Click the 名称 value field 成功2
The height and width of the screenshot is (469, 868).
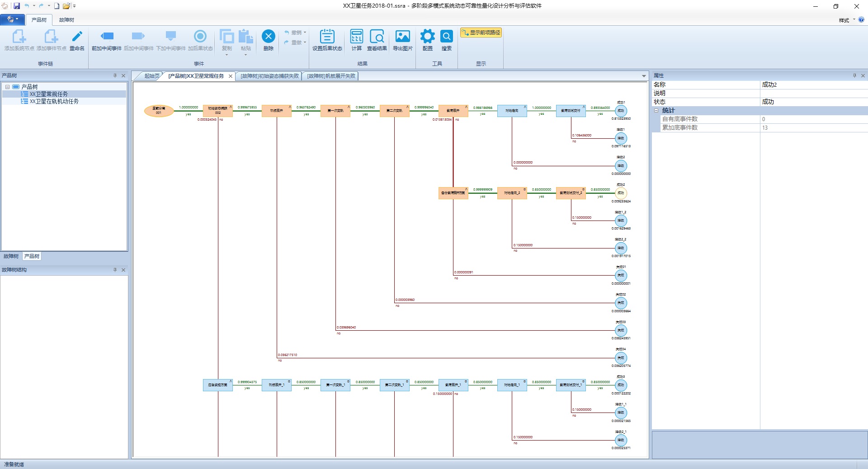813,84
